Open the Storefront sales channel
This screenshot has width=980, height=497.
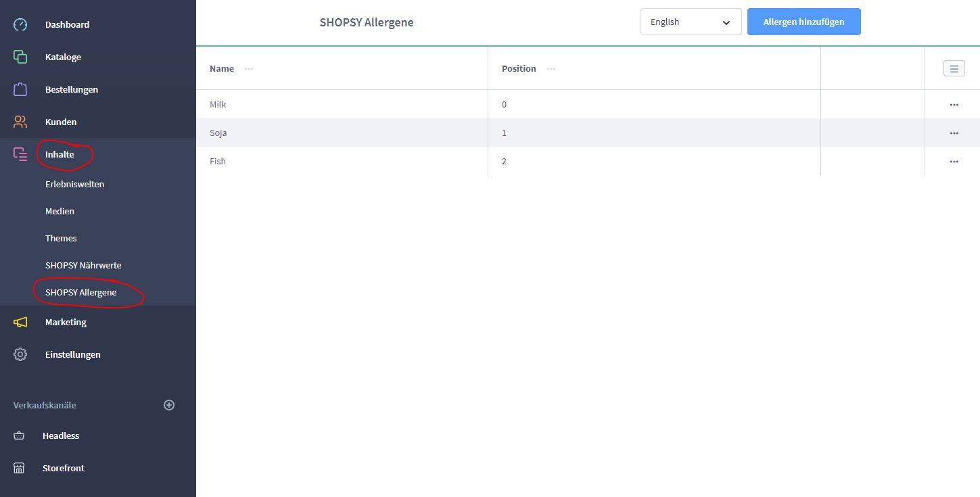[64, 468]
